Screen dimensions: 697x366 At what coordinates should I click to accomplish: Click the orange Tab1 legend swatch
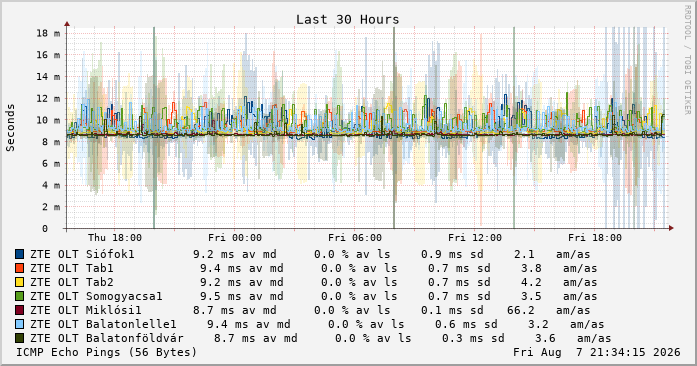(x=20, y=268)
